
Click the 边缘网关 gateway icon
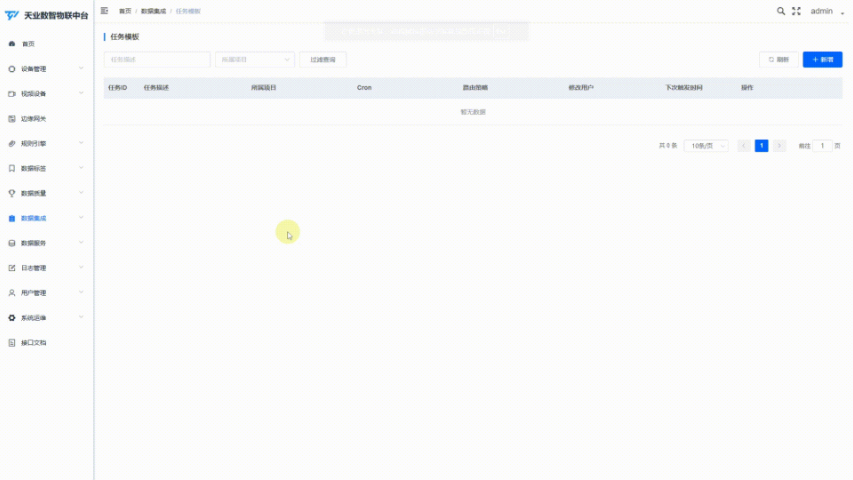click(12, 119)
